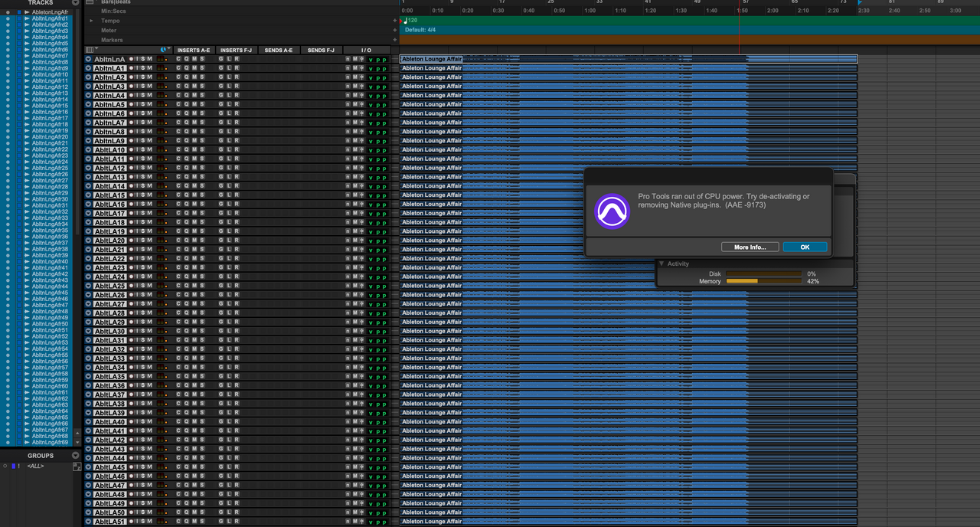Click insert C on track AbltnLA1

point(178,68)
